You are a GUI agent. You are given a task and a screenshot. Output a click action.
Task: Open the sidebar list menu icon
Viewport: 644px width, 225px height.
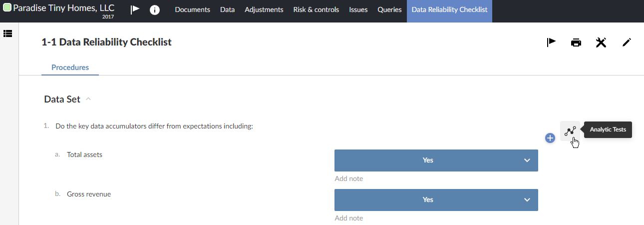click(x=7, y=33)
